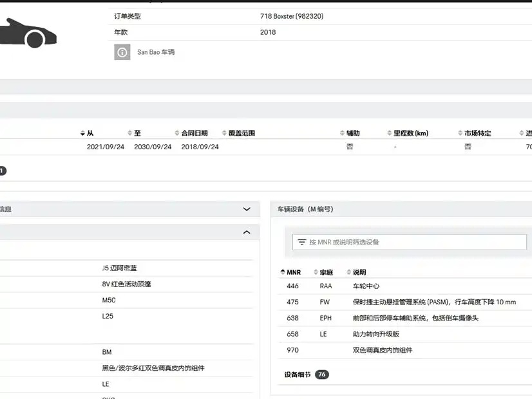Click the circled count badge 1
The height and width of the screenshot is (399, 532).
click(x=3, y=171)
